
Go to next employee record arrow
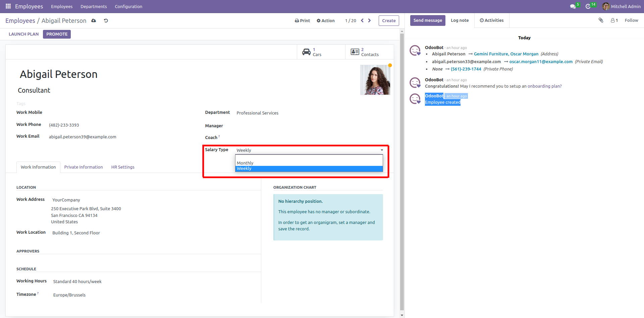(x=369, y=20)
